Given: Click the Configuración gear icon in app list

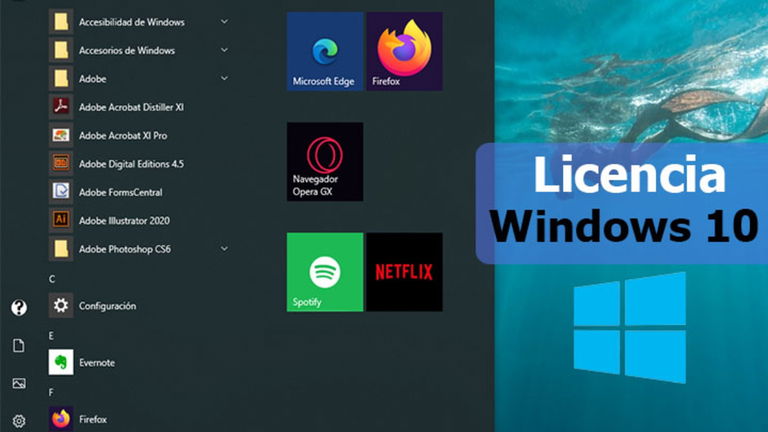Looking at the screenshot, I should [61, 306].
